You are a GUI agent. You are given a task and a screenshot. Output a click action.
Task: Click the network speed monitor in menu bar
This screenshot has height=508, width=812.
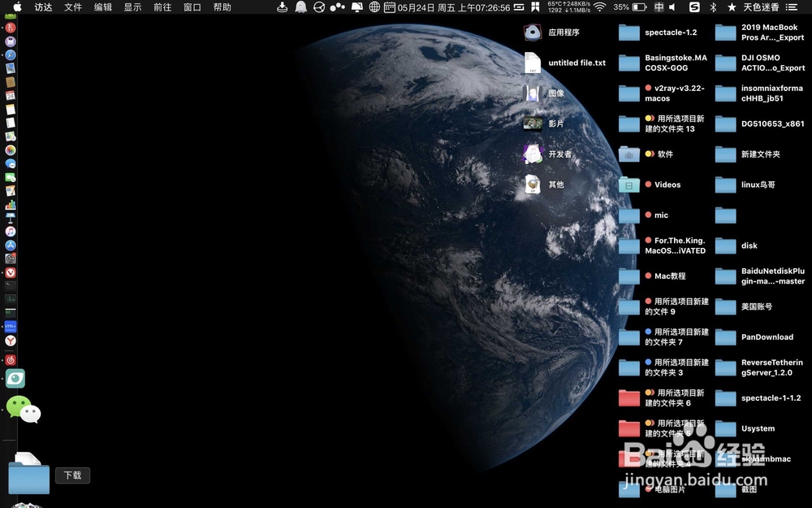(x=568, y=7)
